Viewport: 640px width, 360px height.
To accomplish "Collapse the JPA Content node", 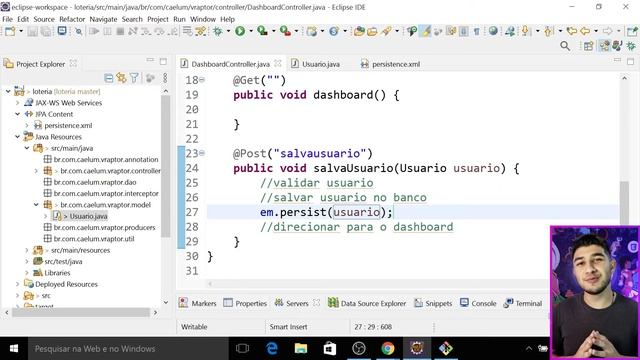I will click(18, 114).
